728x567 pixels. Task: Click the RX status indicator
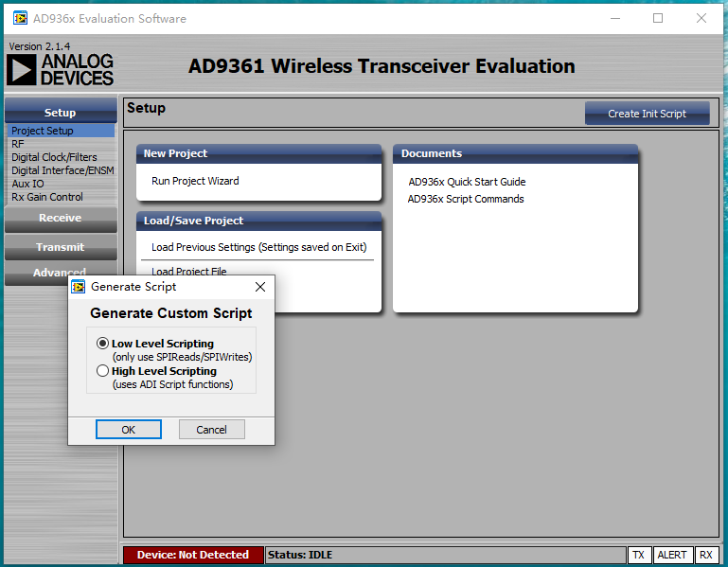[706, 555]
